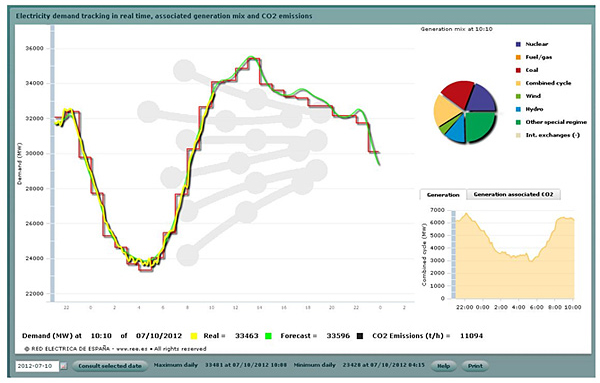Click the demand curve minimum near 24000 MW
Viewport: 600px width, 383px height.
pyautogui.click(x=146, y=264)
